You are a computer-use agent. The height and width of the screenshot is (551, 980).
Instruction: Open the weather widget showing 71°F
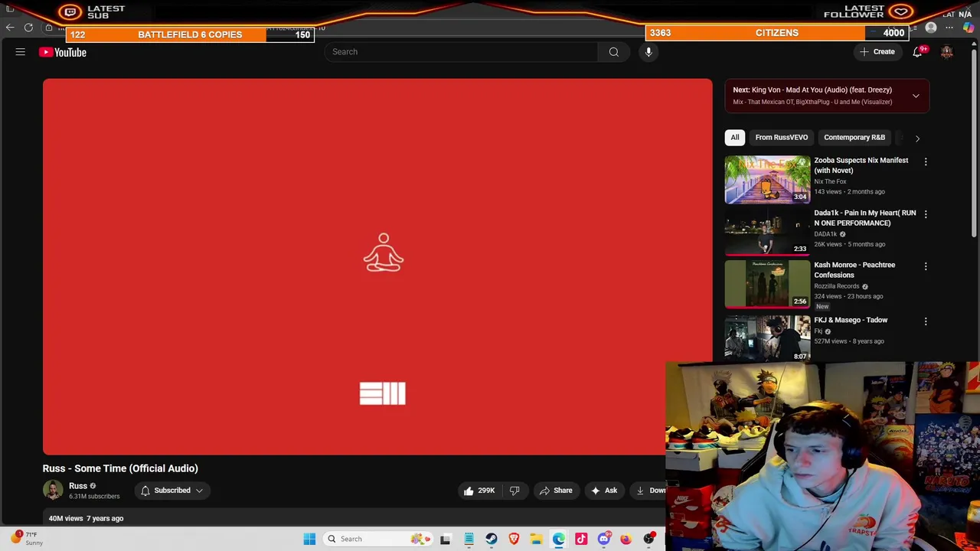pos(28,538)
